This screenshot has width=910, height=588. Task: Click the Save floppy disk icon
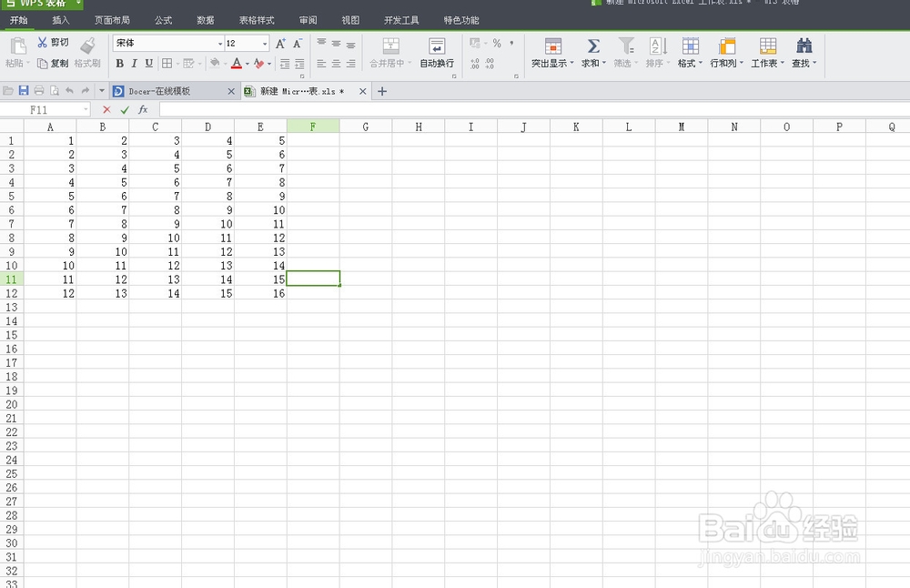pyautogui.click(x=24, y=90)
